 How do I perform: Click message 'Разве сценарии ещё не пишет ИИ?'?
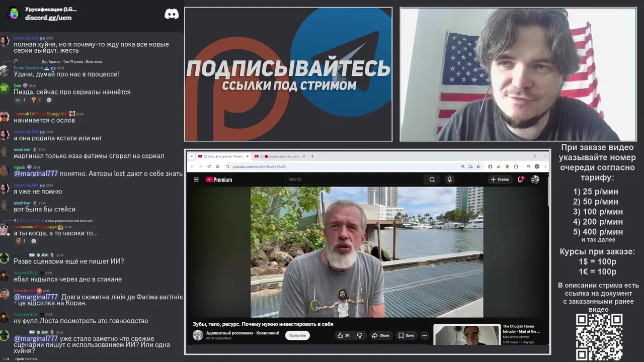68,261
